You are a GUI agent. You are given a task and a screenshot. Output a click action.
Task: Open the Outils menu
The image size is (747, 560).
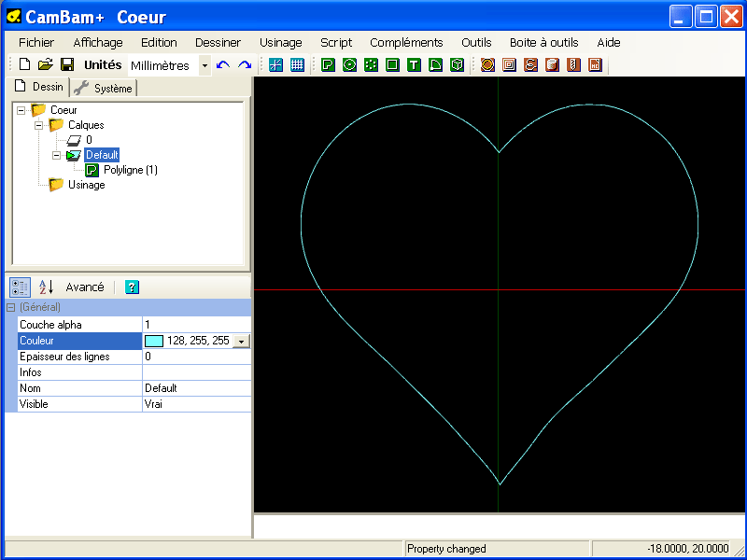pos(476,42)
